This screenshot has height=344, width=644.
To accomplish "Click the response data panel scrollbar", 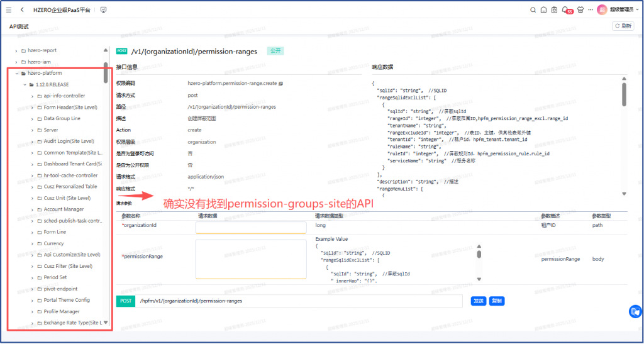I will (624, 94).
